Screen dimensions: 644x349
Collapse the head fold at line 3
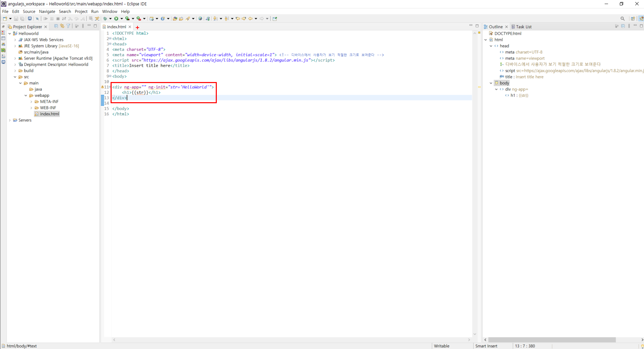click(x=110, y=44)
